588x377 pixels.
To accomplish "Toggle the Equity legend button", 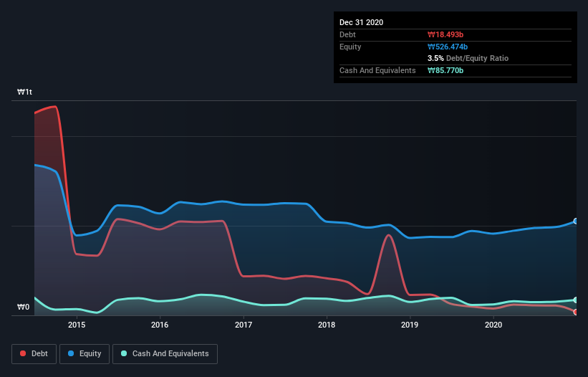I will 85,354.
